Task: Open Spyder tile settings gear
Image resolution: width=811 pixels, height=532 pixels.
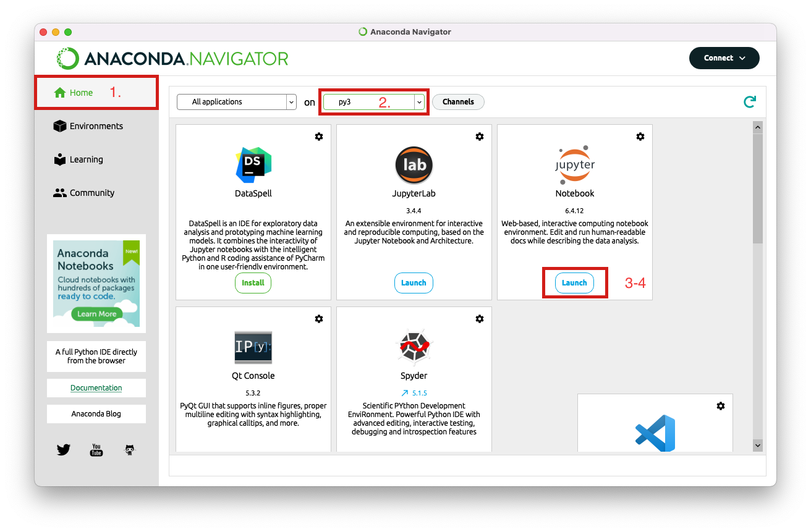Action: pos(480,319)
